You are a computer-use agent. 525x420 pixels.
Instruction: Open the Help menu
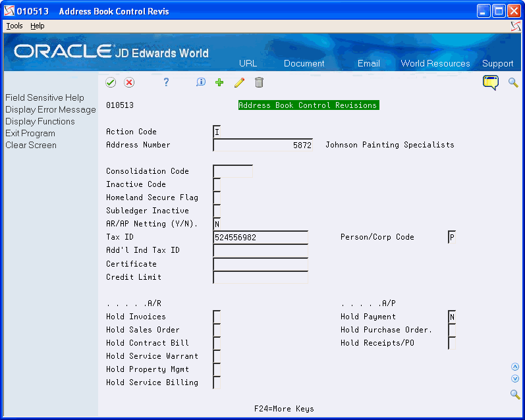click(37, 26)
